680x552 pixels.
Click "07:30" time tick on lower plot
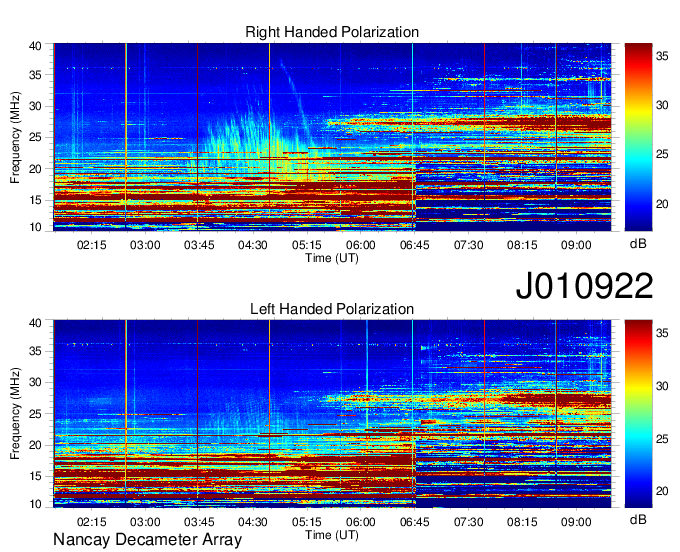pos(468,522)
